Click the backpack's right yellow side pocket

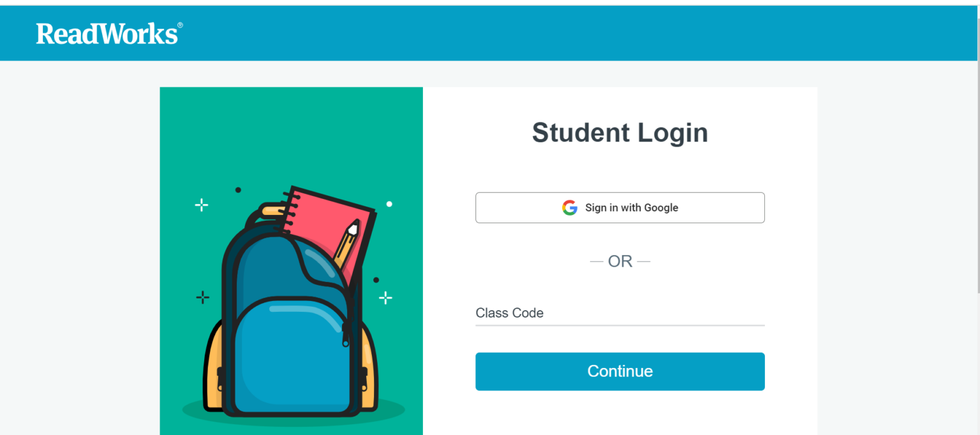(369, 367)
